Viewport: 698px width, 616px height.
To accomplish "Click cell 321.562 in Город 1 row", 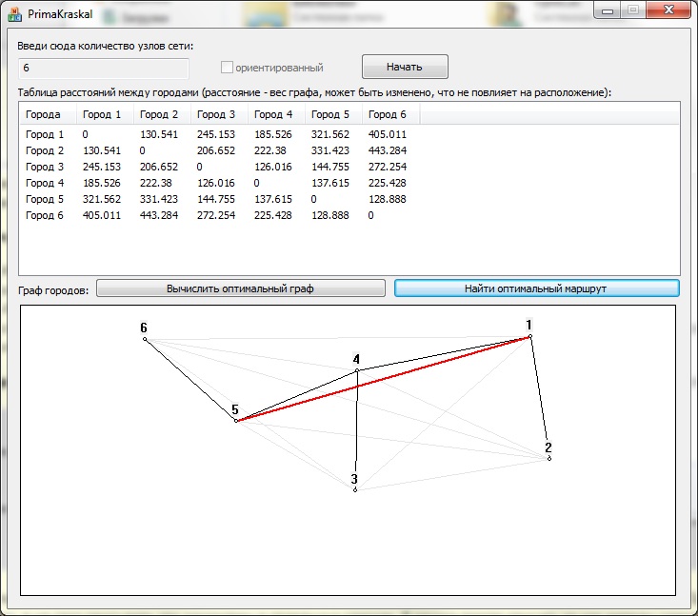I will 330,134.
